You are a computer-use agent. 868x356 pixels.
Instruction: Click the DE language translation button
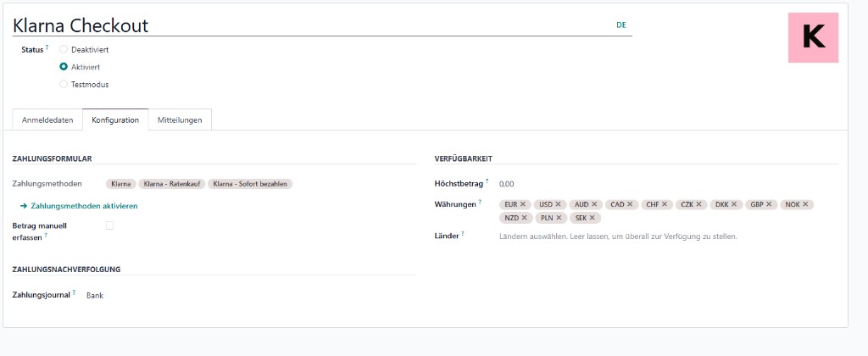point(621,25)
